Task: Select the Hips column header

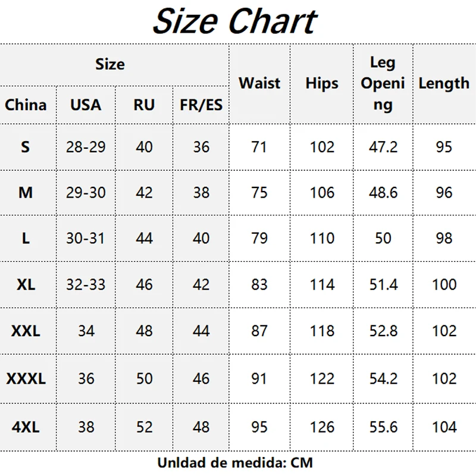Action: [322, 83]
